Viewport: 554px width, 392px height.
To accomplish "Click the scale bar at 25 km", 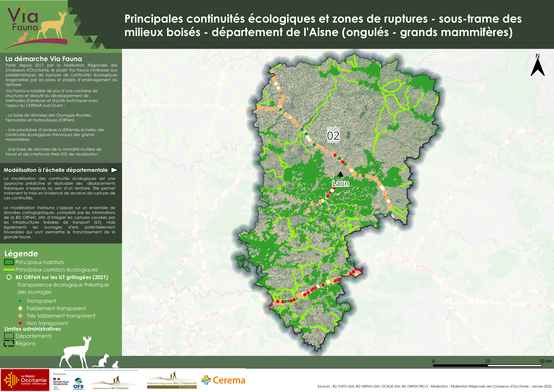I will [488, 365].
